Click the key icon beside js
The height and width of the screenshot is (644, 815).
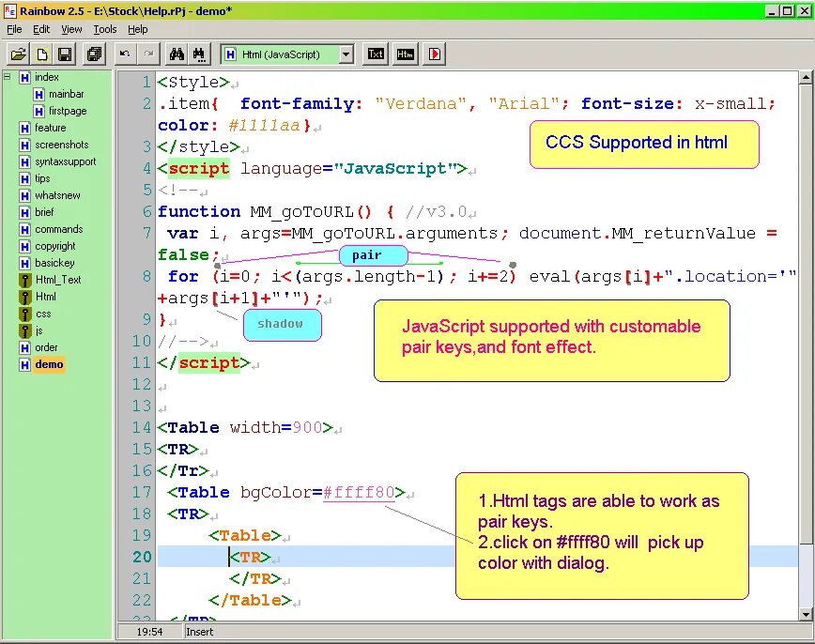pos(24,331)
